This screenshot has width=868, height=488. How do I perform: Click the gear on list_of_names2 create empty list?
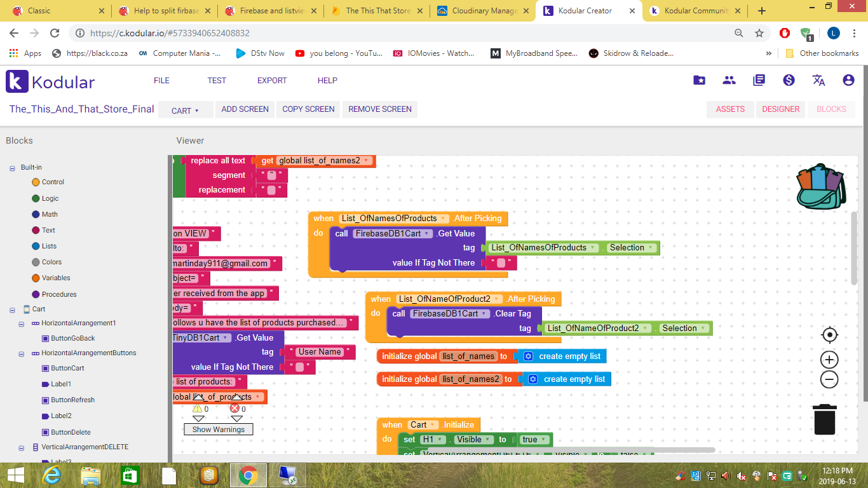tap(532, 379)
